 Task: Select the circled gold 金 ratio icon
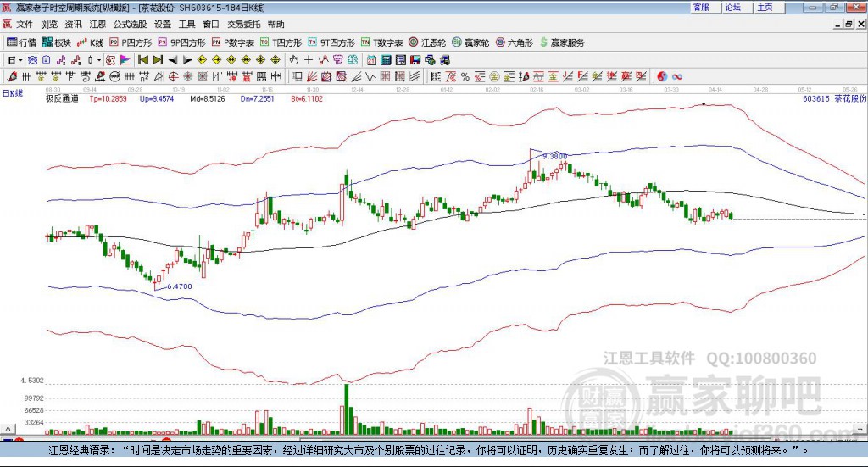click(x=494, y=76)
